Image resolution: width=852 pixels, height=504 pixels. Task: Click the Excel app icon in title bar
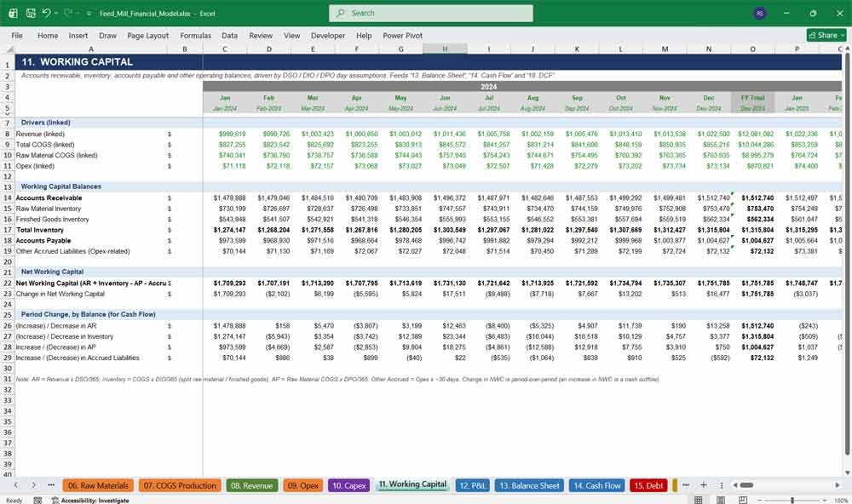pos(13,13)
